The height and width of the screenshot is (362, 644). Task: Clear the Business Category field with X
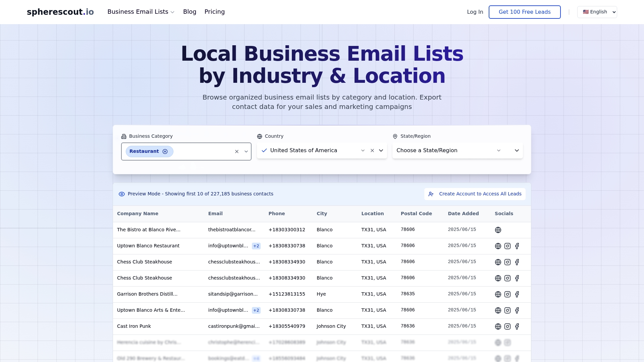click(237, 152)
